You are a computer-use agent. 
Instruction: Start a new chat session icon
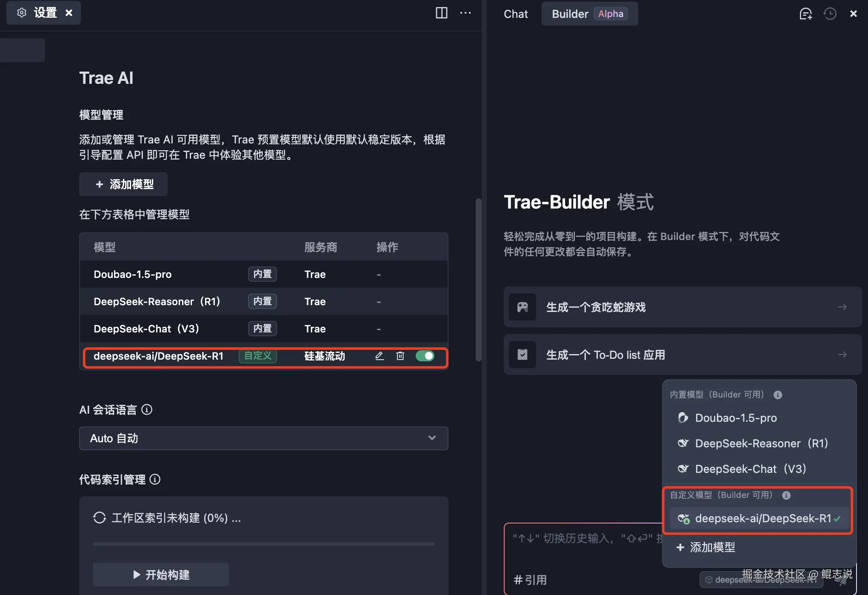click(x=805, y=14)
